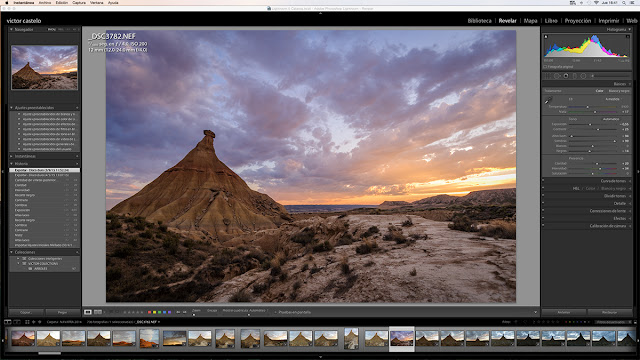Click the Navigator preview thumbnail
The width and height of the screenshot is (640, 360).
point(44,67)
